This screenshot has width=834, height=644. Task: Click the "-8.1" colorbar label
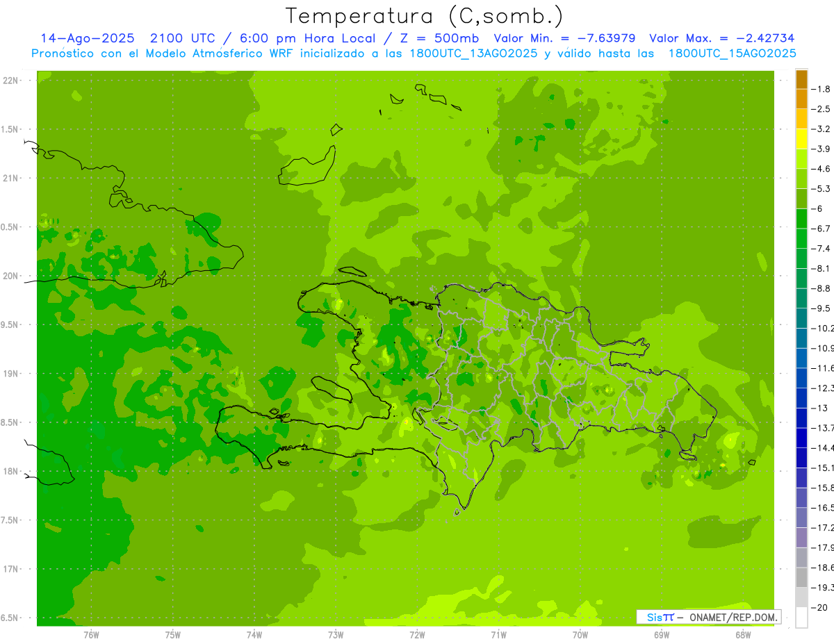tap(821, 268)
